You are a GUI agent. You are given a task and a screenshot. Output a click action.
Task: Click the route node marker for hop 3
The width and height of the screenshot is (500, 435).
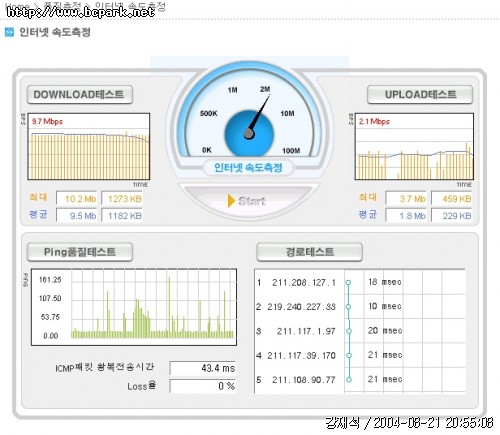[x=349, y=331]
